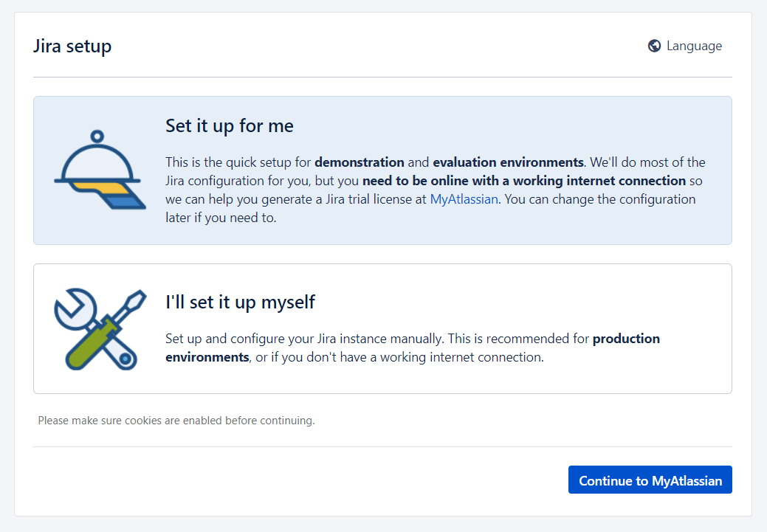Click the wrench and screwdriver icon
This screenshot has width=767, height=532.
click(x=100, y=329)
